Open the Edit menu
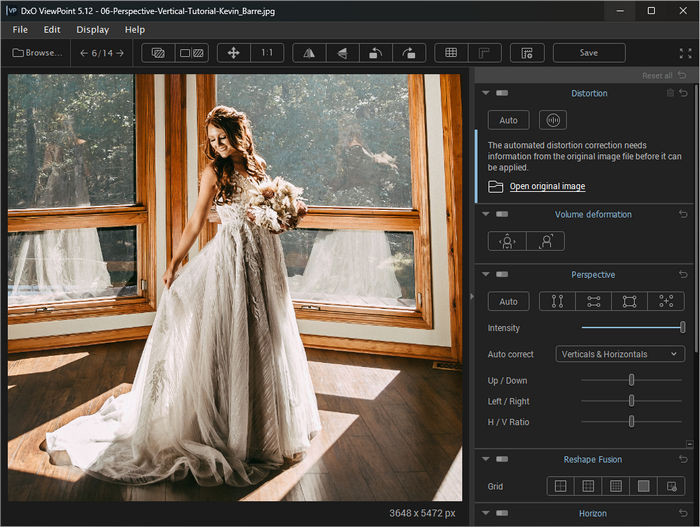The width and height of the screenshot is (700, 527). click(52, 30)
